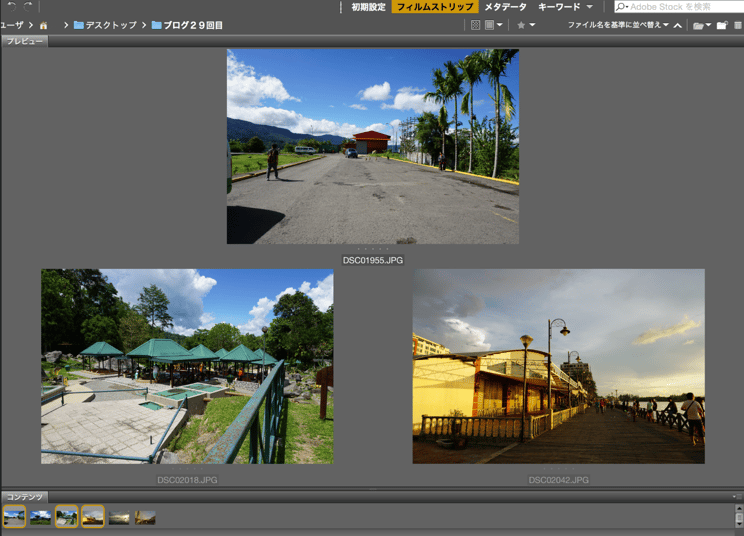Switch to the メタデータ workspace
This screenshot has width=744, height=536.
coord(505,7)
